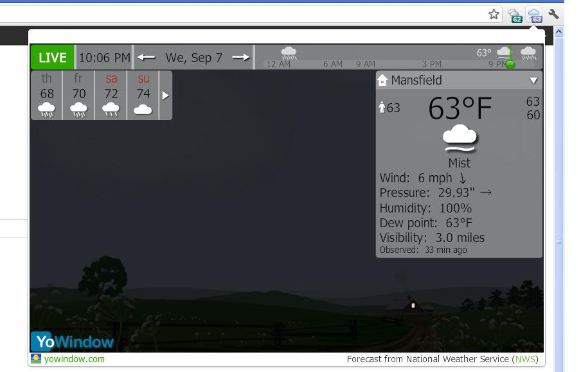Viewport: 578px width, 372px height.
Task: Open the YoWindow extension icon with badge 63
Action: tap(535, 15)
